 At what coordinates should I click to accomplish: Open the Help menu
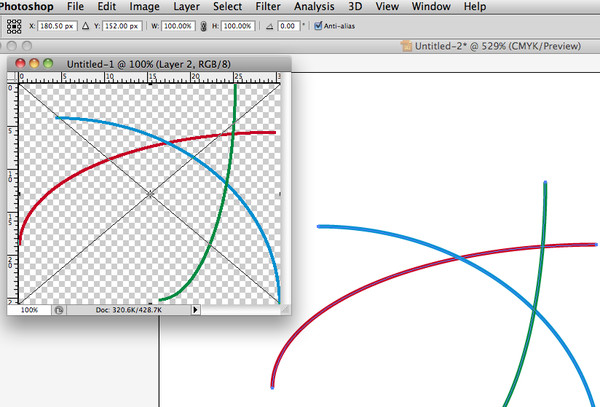point(475,7)
